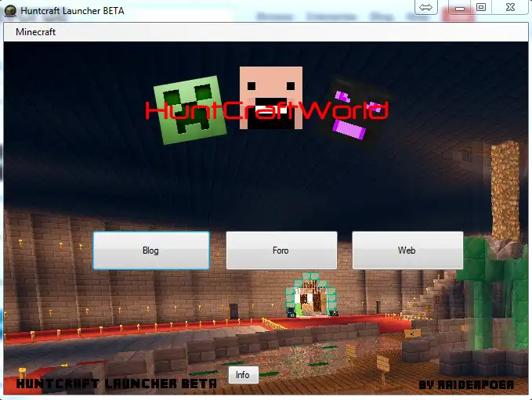Click the Huntcraft app icon in title bar
The height and width of the screenshot is (400, 532).
tap(10, 11)
